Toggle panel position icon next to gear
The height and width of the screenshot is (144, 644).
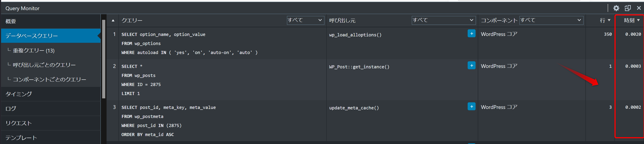coord(627,8)
